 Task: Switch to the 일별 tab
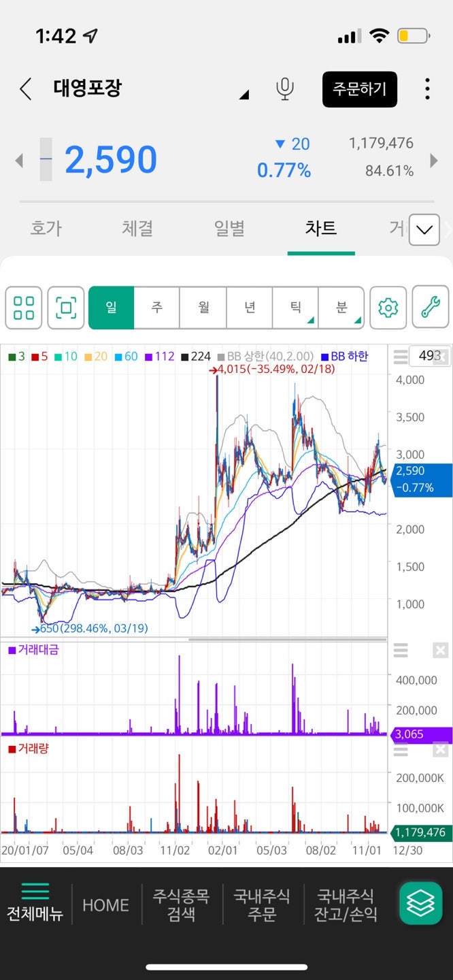point(229,228)
